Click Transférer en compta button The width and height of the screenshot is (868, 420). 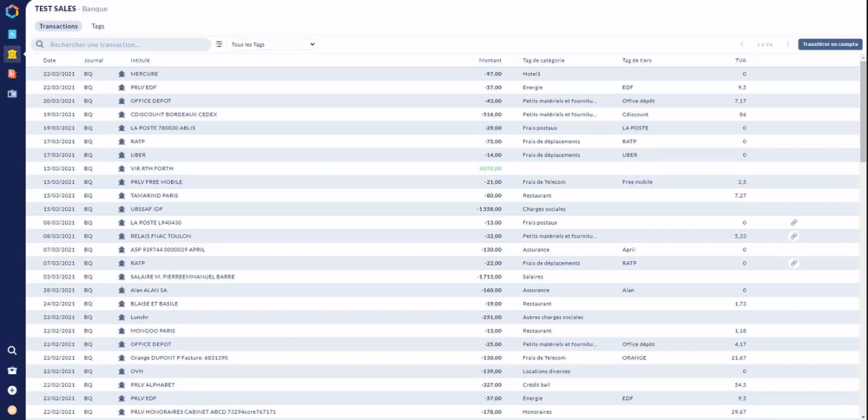(x=830, y=44)
